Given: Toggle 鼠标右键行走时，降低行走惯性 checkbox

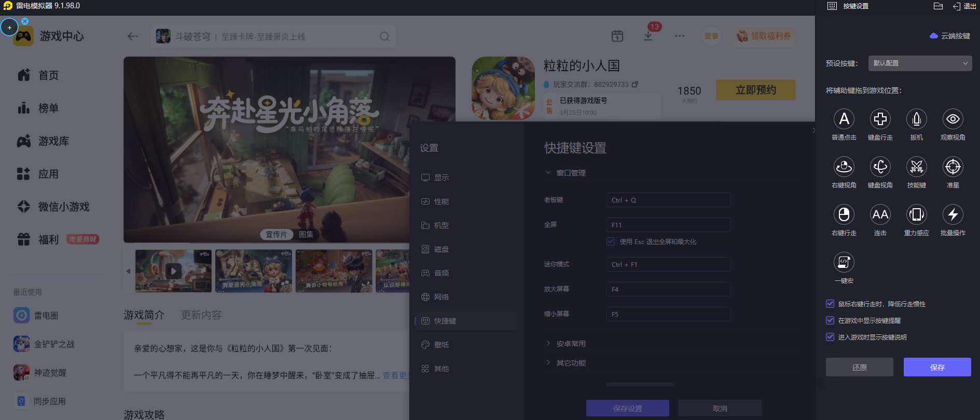Looking at the screenshot, I should click(830, 304).
